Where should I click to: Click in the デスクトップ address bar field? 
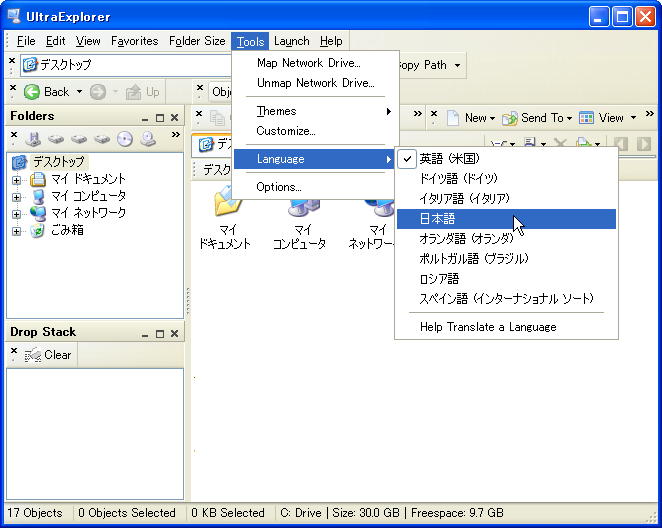point(126,65)
